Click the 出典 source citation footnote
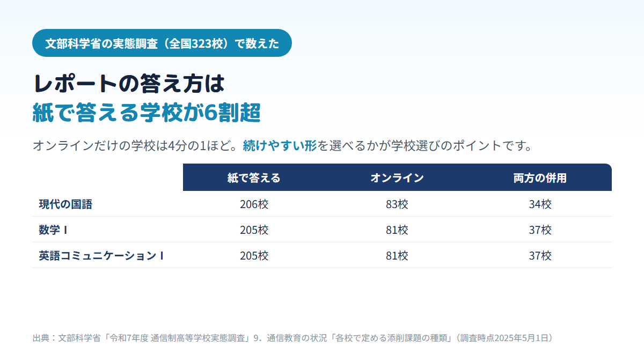This screenshot has height=362, width=644. [x=292, y=338]
